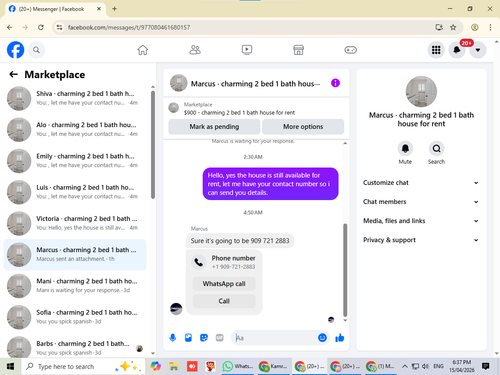Click More options button
500x375 pixels.
[x=303, y=127]
